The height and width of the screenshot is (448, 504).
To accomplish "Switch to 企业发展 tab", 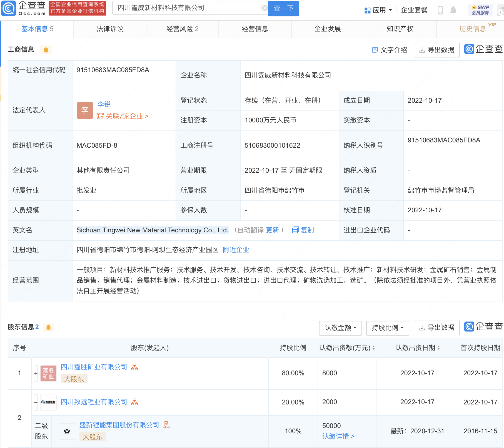I will pos(327,29).
